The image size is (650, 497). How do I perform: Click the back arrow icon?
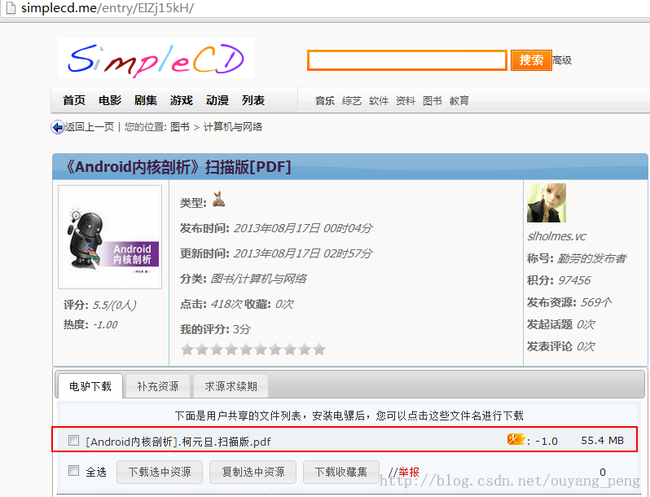57,127
